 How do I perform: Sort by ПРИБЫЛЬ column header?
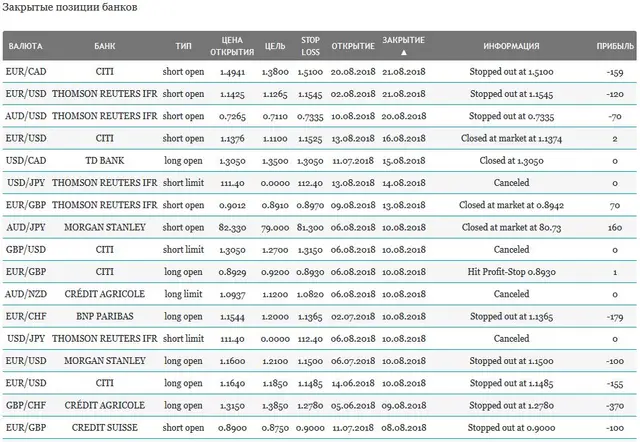pyautogui.click(x=615, y=46)
